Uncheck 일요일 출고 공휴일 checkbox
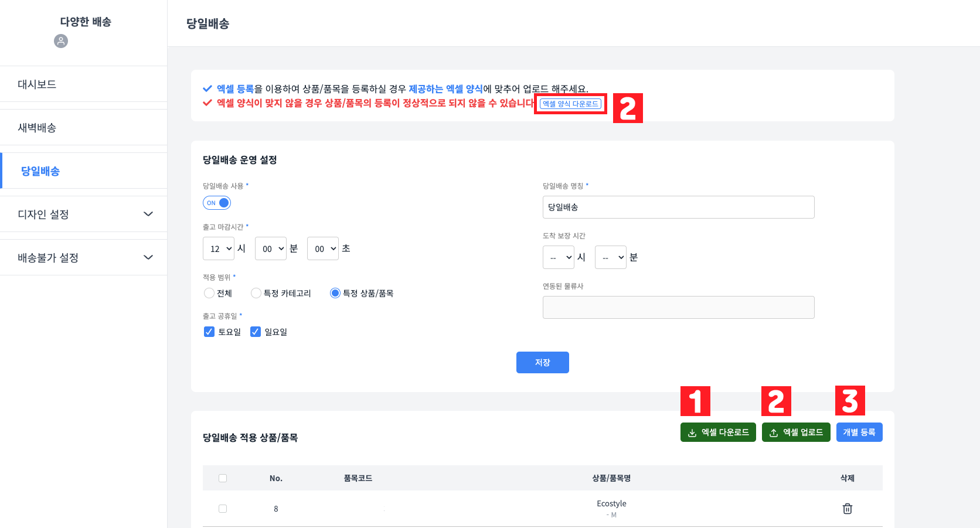980x528 pixels. pos(256,332)
